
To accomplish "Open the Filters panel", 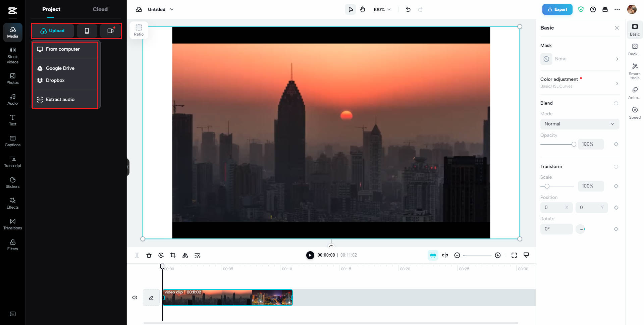I will 13,245.
